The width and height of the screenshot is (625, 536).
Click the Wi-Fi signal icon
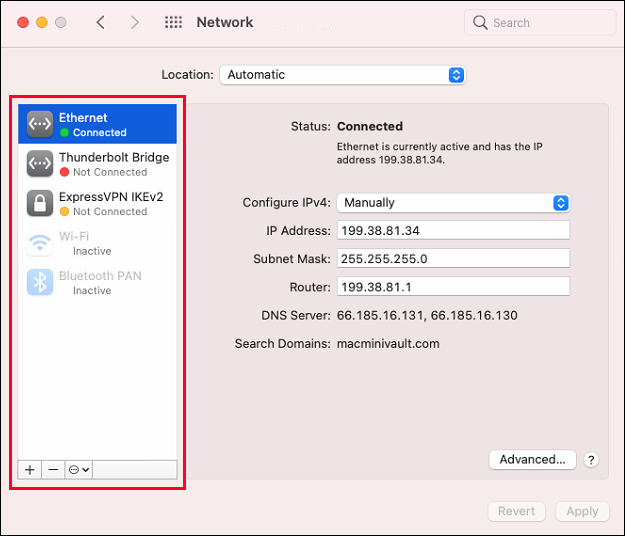click(x=40, y=242)
